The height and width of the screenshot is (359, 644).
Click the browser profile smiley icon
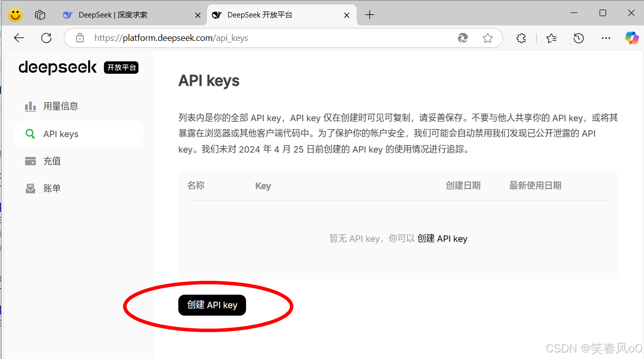[x=15, y=15]
